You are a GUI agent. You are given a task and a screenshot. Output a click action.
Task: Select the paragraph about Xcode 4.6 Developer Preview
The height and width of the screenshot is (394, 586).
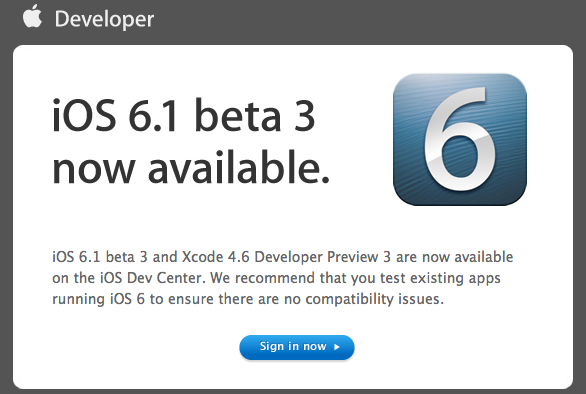[x=283, y=278]
